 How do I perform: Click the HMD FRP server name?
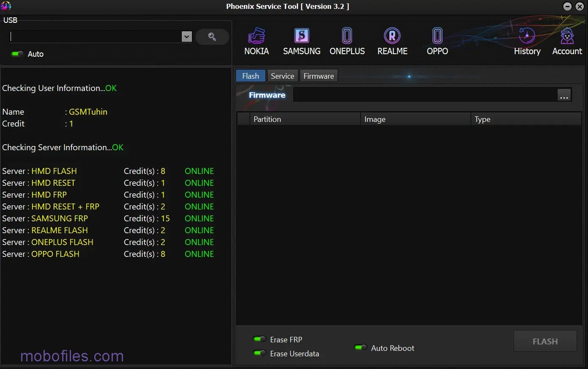(49, 195)
